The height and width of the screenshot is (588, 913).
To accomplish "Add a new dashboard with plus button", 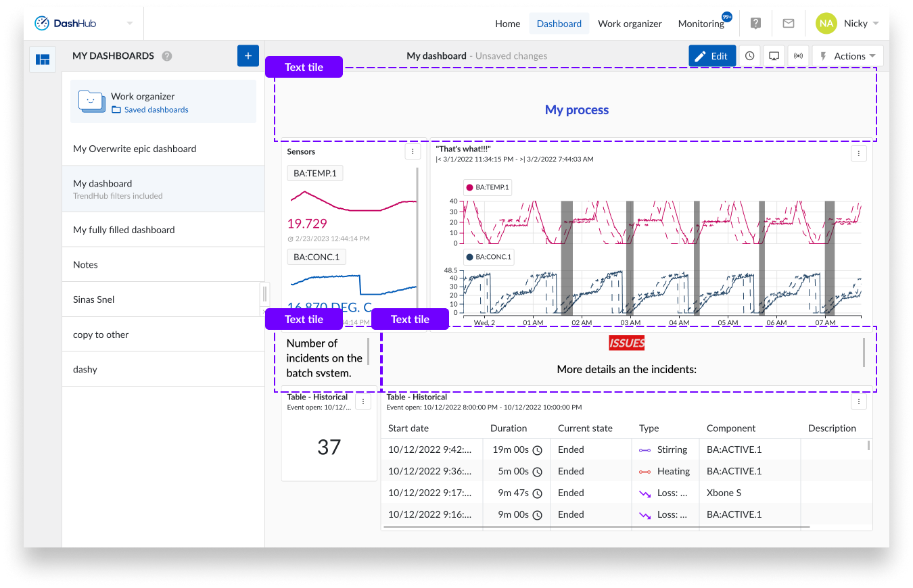I will point(248,56).
